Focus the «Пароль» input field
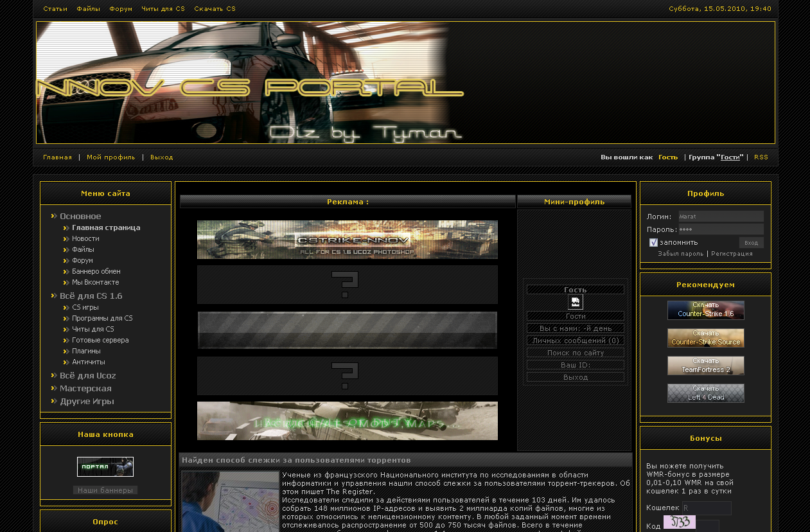The width and height of the screenshot is (810, 532). [721, 229]
